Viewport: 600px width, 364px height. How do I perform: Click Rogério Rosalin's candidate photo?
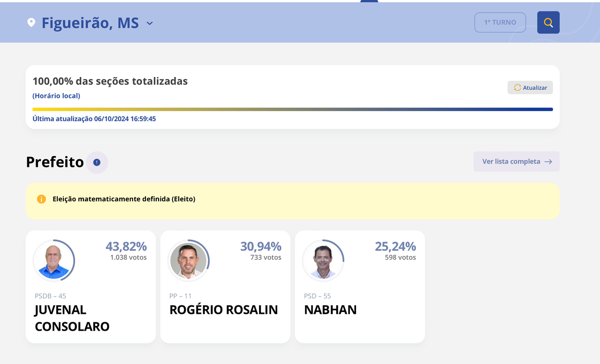pyautogui.click(x=188, y=260)
